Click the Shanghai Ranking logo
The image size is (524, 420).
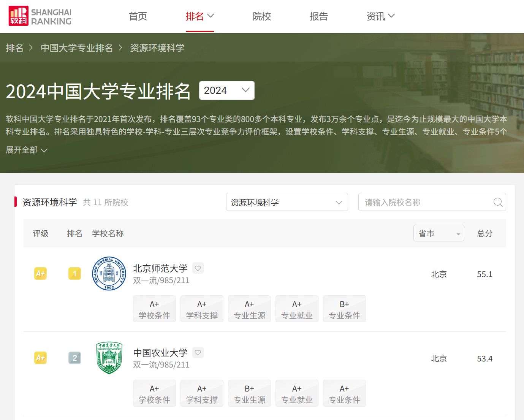pyautogui.click(x=40, y=16)
